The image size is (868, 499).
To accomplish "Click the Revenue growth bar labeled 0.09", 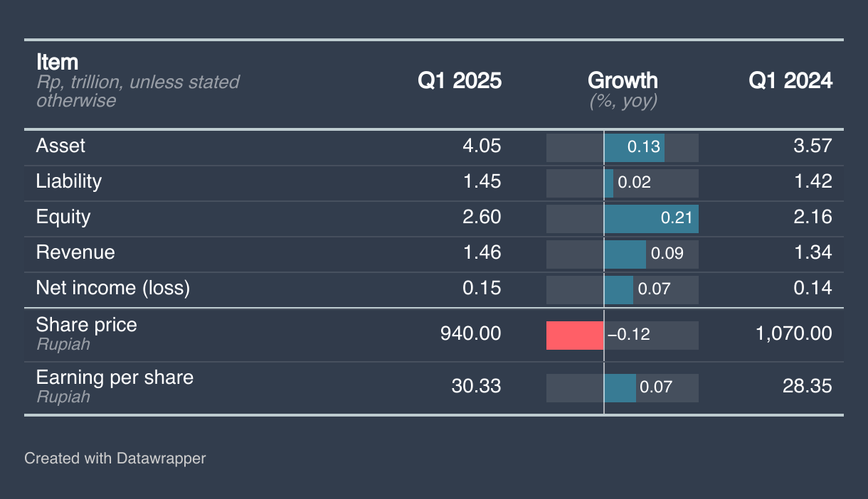I will (x=625, y=254).
